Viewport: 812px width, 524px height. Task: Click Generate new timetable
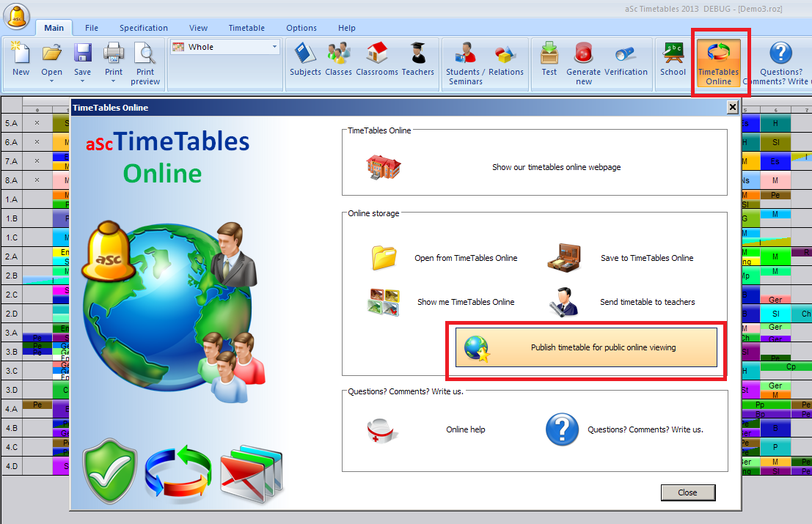584,64
